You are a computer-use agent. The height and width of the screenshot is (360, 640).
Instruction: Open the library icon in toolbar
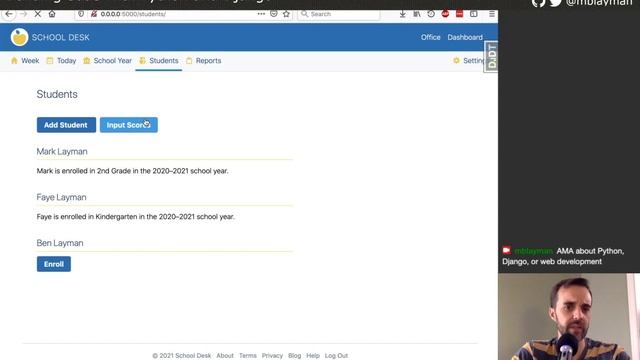coord(417,14)
